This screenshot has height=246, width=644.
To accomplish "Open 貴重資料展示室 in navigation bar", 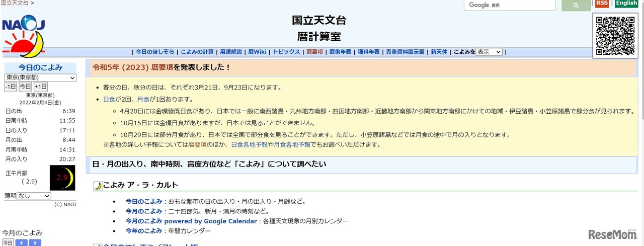I will pyautogui.click(x=405, y=52).
